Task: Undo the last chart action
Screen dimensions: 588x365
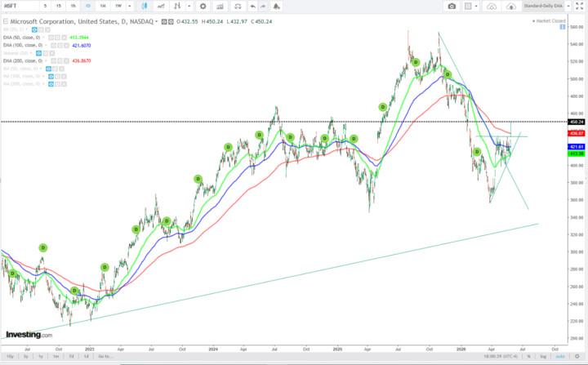Action: point(252,6)
